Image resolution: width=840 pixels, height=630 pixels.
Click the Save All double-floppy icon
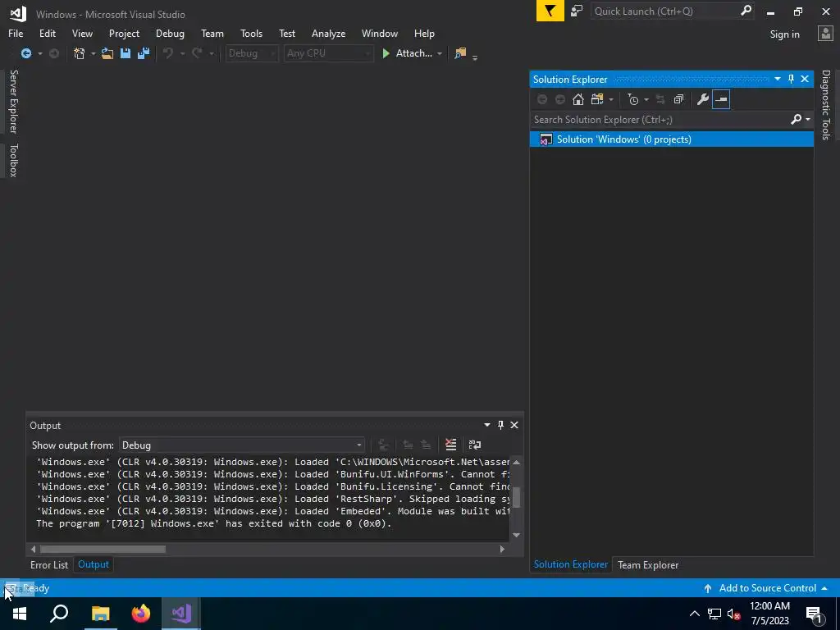144,53
